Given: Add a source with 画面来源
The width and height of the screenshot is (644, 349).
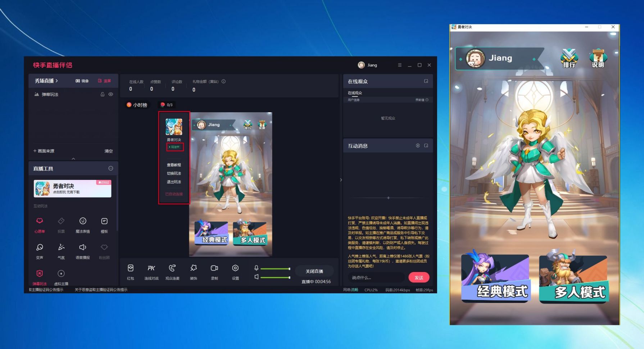Looking at the screenshot, I should pyautogui.click(x=44, y=151).
